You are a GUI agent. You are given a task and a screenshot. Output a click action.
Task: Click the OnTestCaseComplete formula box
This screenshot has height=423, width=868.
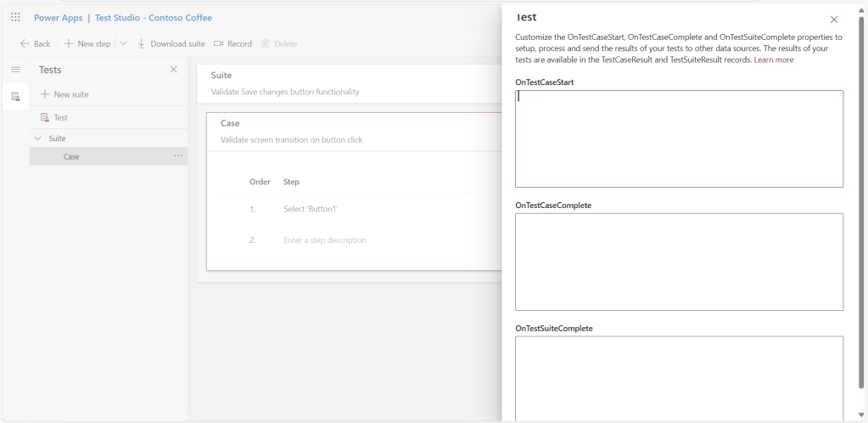[679, 262]
